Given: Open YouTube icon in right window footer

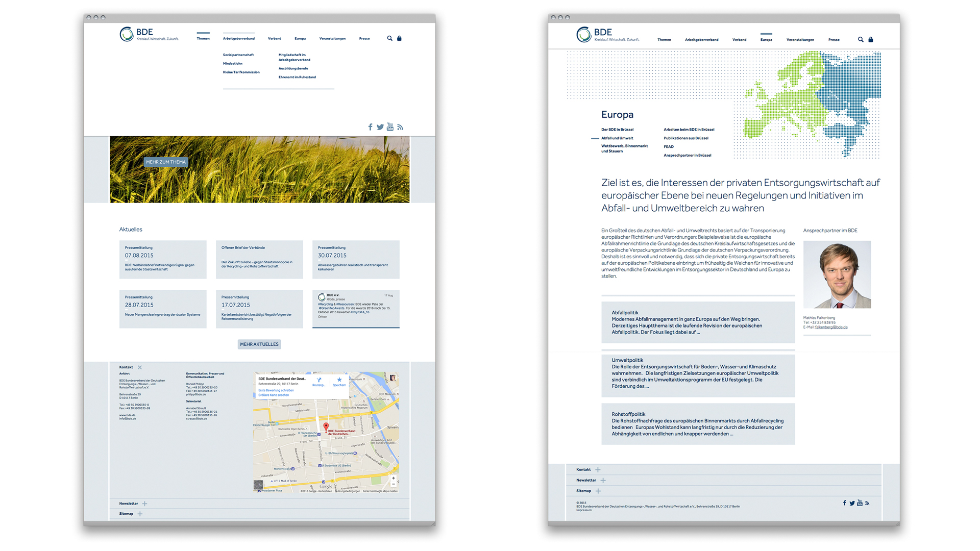Looking at the screenshot, I should point(860,503).
